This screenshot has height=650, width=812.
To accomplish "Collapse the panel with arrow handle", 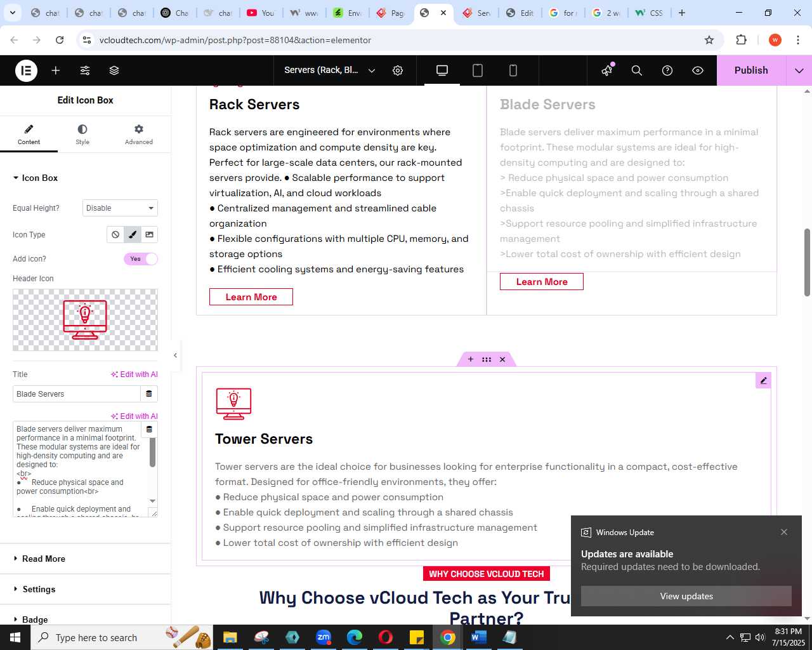I will click(x=175, y=355).
